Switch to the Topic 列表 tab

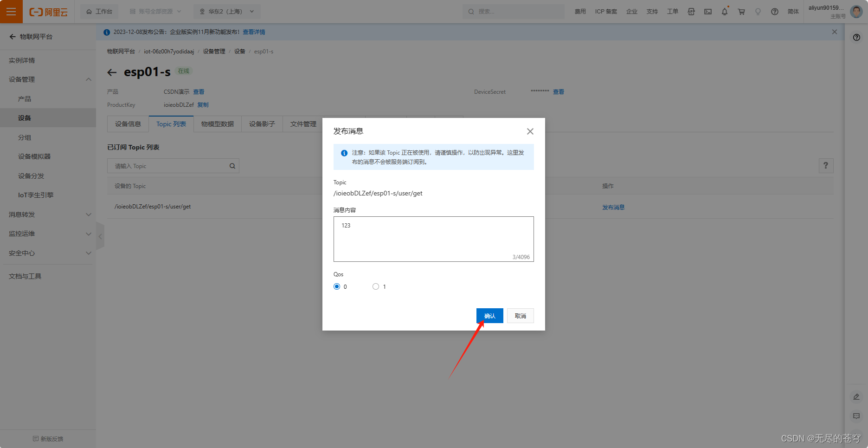[171, 124]
